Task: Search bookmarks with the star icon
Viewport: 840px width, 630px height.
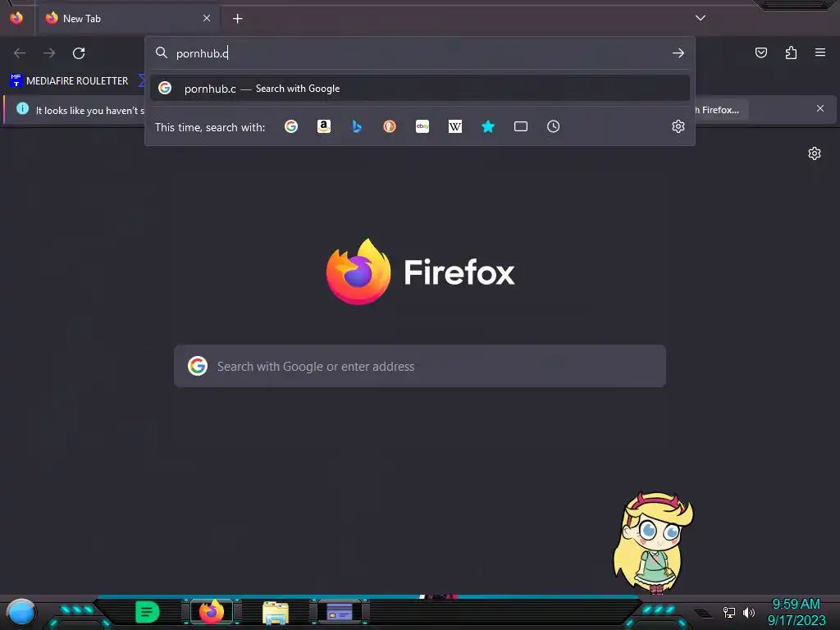Action: point(487,126)
